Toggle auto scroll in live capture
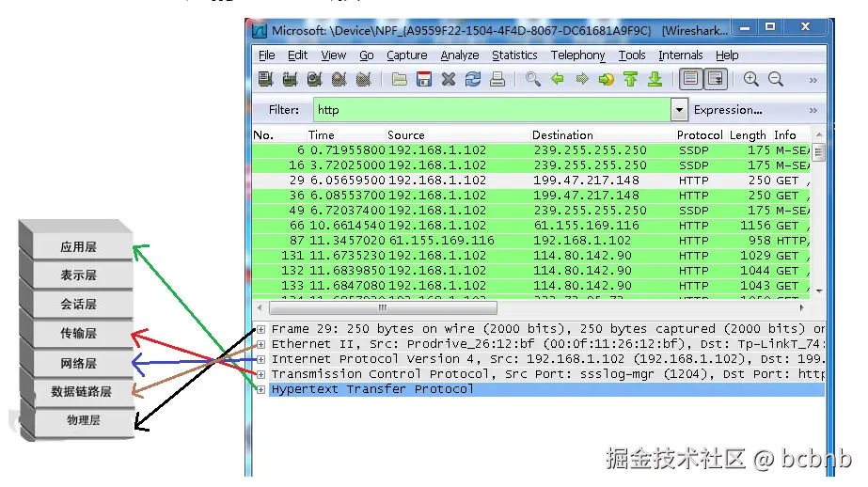 [x=716, y=79]
